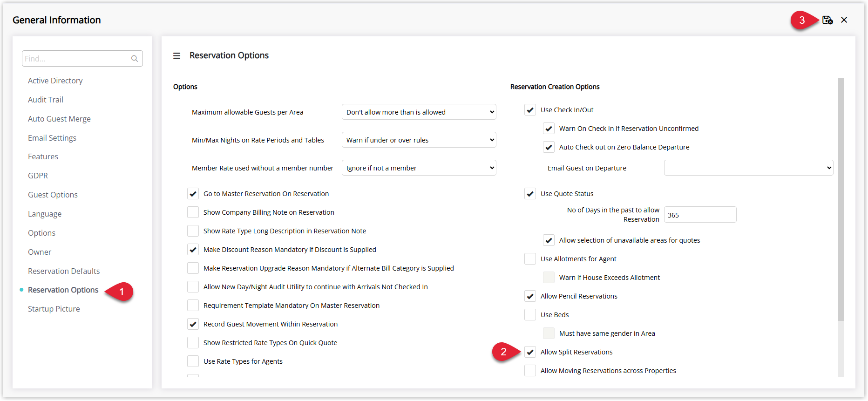The height and width of the screenshot is (401, 868).
Task: Uncheck Record Guest Movement Within Reservation
Action: coord(193,324)
